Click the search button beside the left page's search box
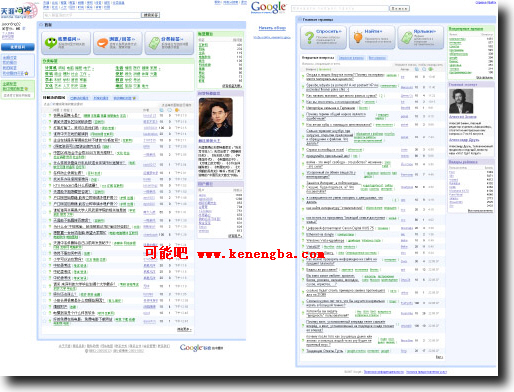This screenshot has width=514, height=392. (151, 15)
